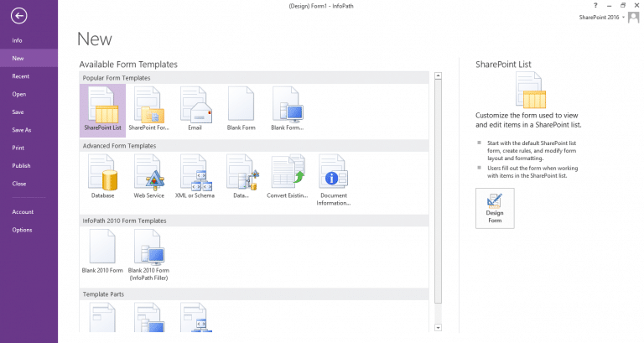The height and width of the screenshot is (343, 644).
Task: Expand the SharePoint 2016 account dropdown
Action: (623, 18)
